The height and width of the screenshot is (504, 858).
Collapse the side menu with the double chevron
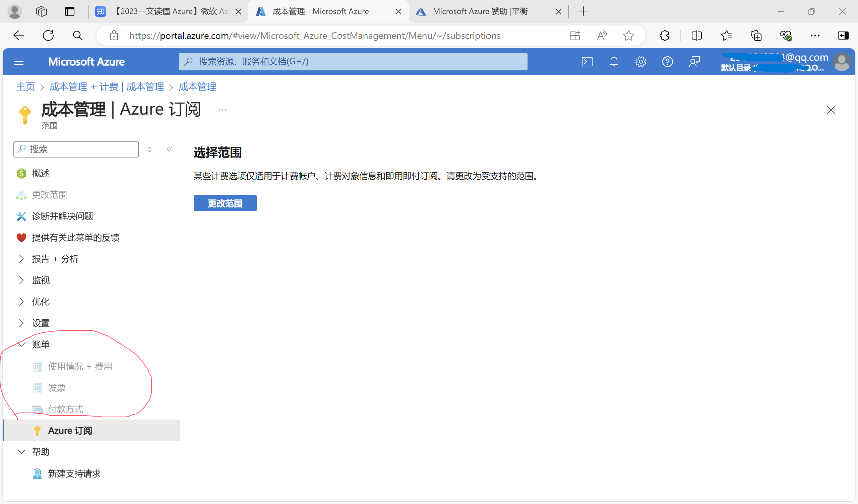point(170,149)
